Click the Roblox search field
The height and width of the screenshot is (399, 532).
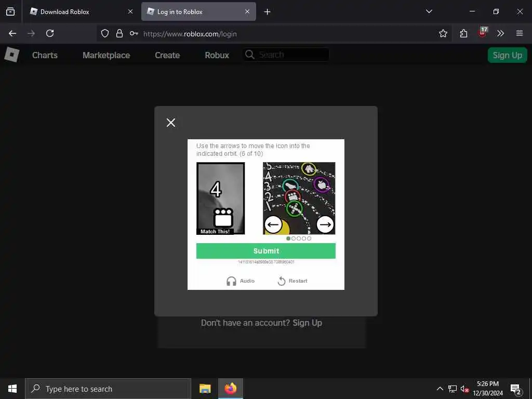pyautogui.click(x=286, y=55)
